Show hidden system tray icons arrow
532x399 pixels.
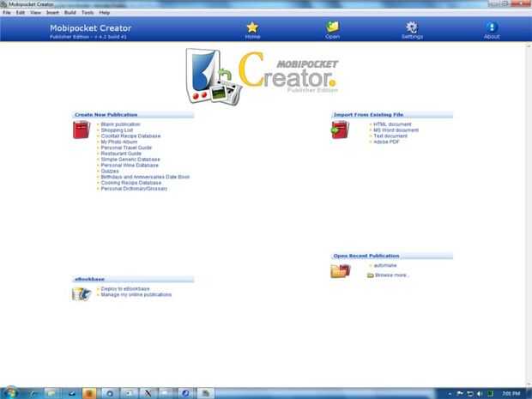pyautogui.click(x=450, y=394)
